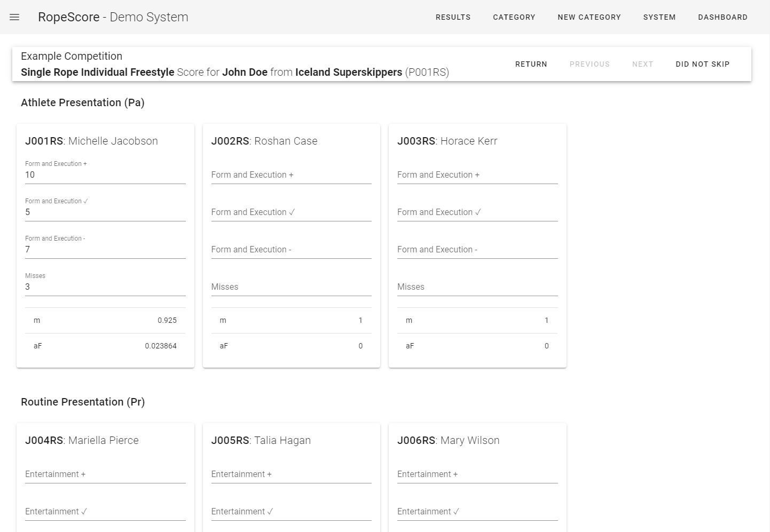770x532 pixels.
Task: Mark participant as Did Not Skip
Action: [702, 64]
